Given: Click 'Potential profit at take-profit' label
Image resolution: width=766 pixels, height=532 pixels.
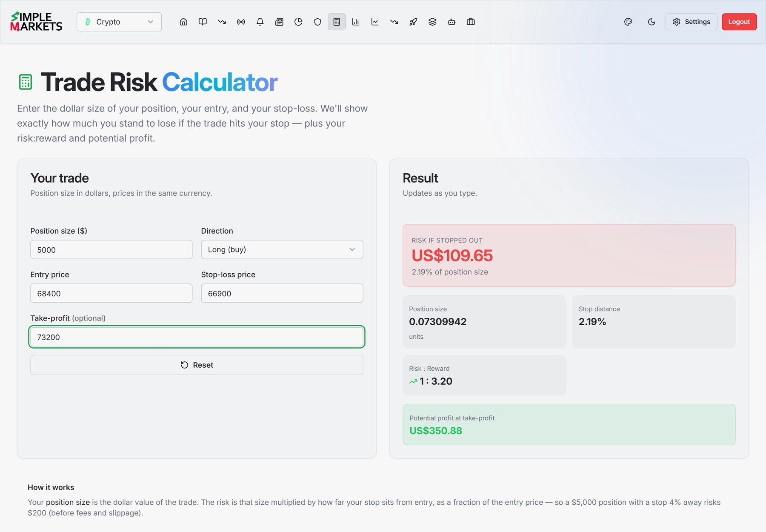Looking at the screenshot, I should click(452, 418).
